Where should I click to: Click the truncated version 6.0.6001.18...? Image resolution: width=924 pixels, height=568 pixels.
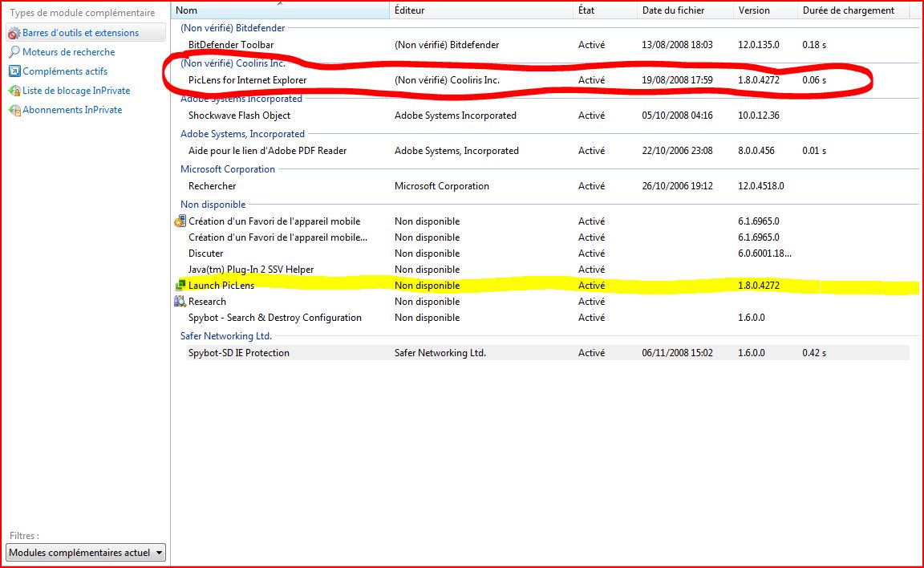point(764,254)
